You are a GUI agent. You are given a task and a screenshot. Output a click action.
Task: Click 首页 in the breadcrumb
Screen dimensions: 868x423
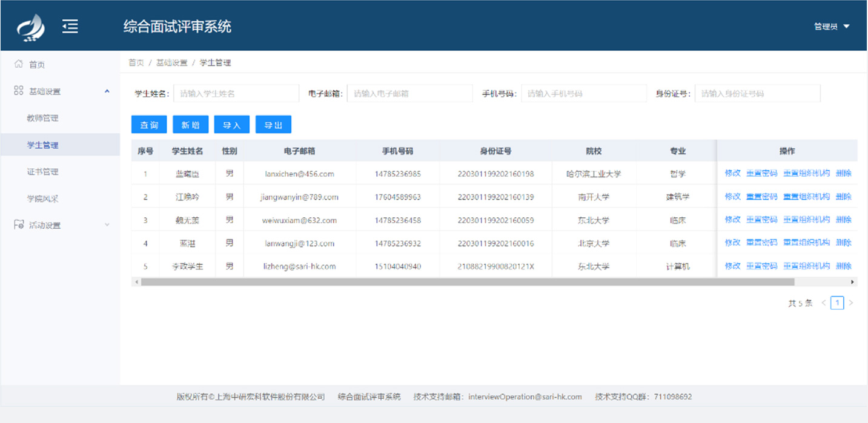tap(136, 63)
